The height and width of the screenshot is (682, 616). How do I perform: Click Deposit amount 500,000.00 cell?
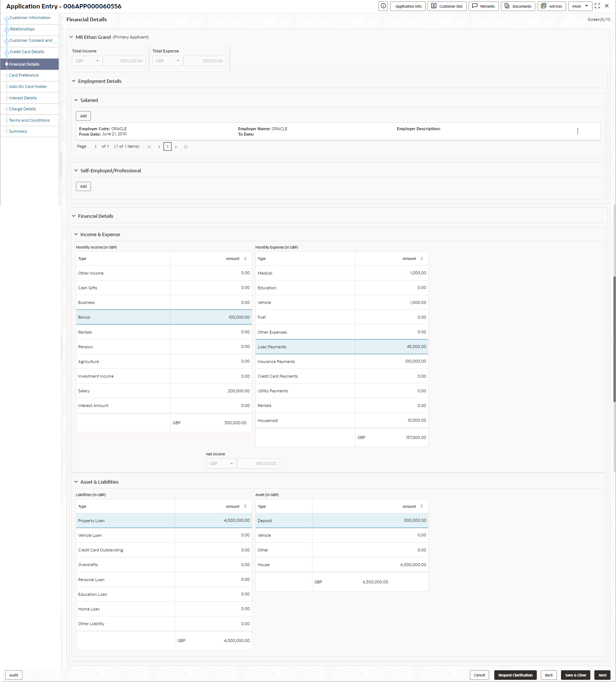point(370,521)
